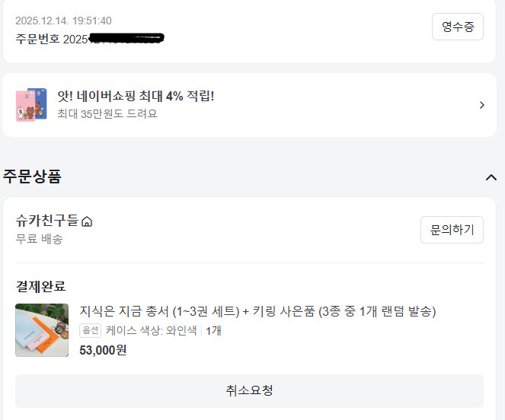Viewport: 505px width, 420px height.
Task: Click the store home icon beside 슈카친구들
Action: point(87,222)
